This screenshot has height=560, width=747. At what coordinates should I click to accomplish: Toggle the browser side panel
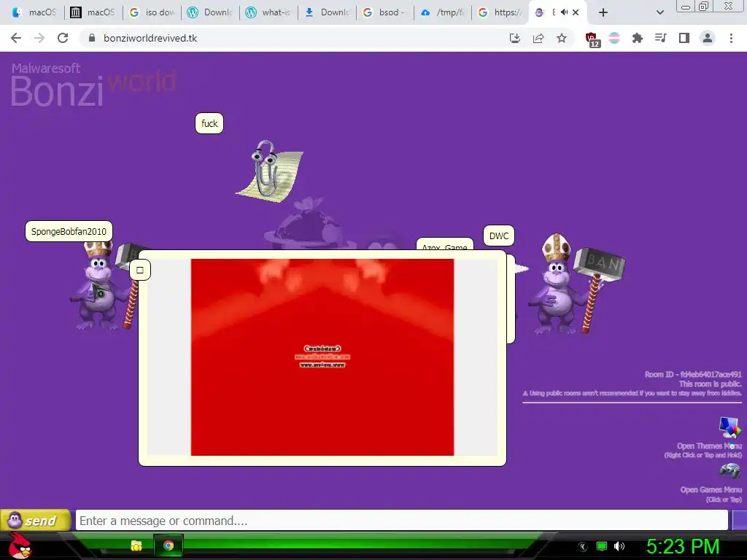(x=684, y=38)
